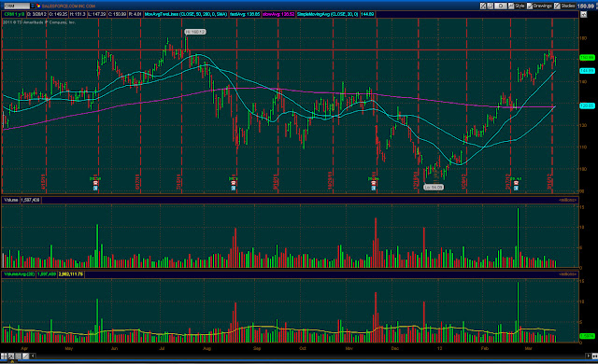Click the Drawings pencil icon
This screenshot has width=598, height=364.
tap(530, 6)
